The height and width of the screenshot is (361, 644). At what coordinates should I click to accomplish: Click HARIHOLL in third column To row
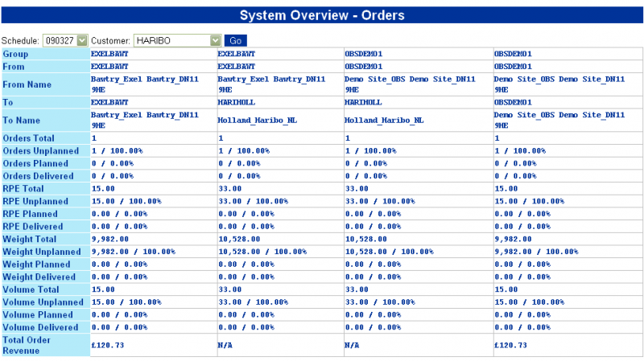coord(363,102)
